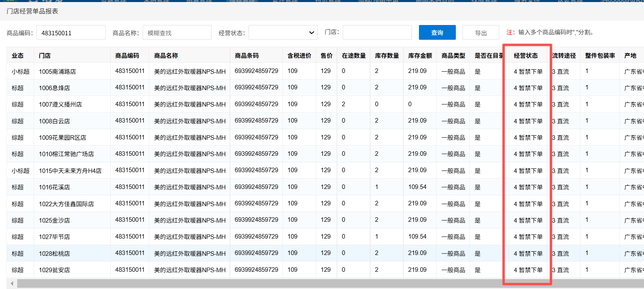Click the horizontal scrollbar left arrow
The height and width of the screenshot is (289, 644).
pyautogui.click(x=12, y=283)
